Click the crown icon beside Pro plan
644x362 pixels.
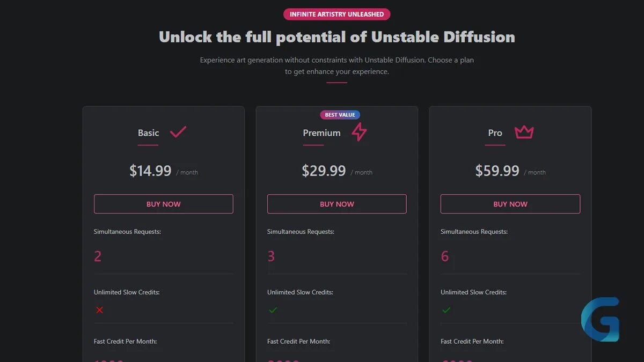(x=524, y=132)
